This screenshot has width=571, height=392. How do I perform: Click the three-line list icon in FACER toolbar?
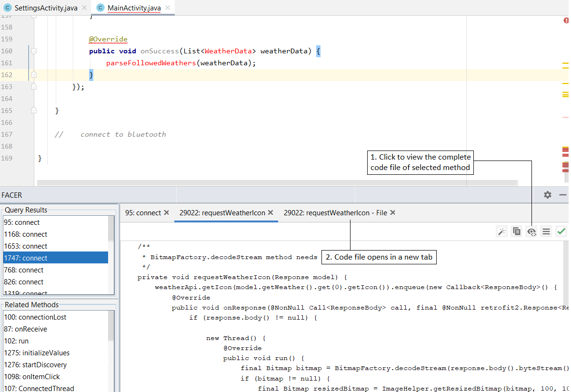546,231
